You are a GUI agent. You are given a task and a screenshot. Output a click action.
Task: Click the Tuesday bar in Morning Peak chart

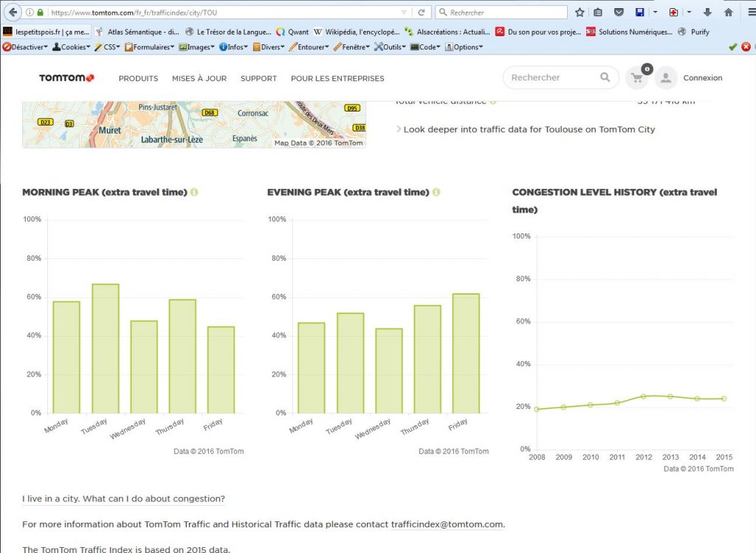pos(106,348)
